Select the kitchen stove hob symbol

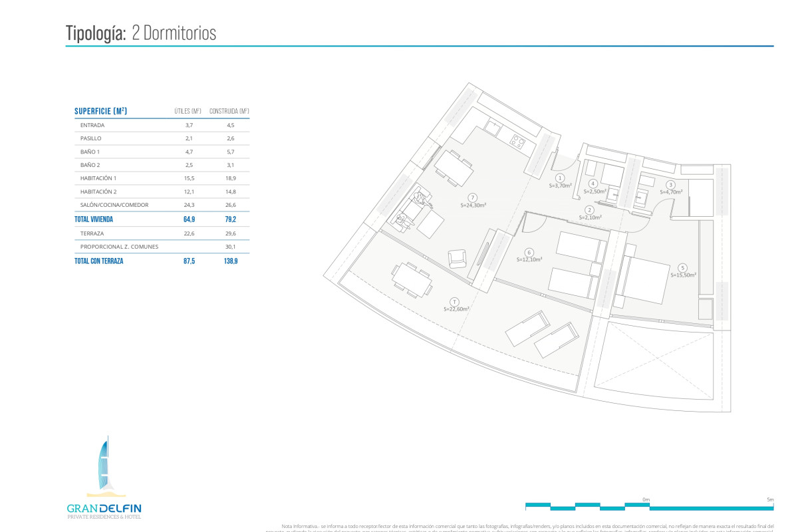[518, 140]
